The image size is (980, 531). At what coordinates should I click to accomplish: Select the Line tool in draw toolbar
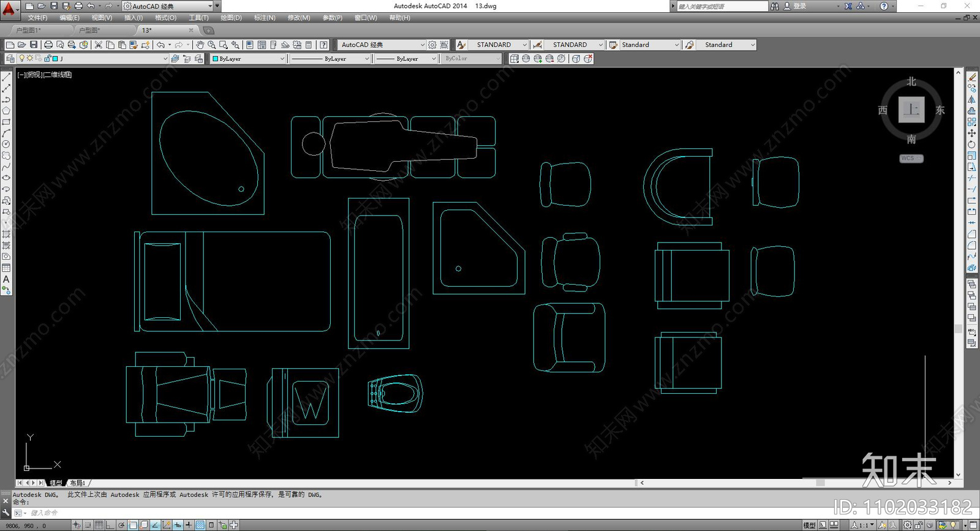pyautogui.click(x=6, y=77)
